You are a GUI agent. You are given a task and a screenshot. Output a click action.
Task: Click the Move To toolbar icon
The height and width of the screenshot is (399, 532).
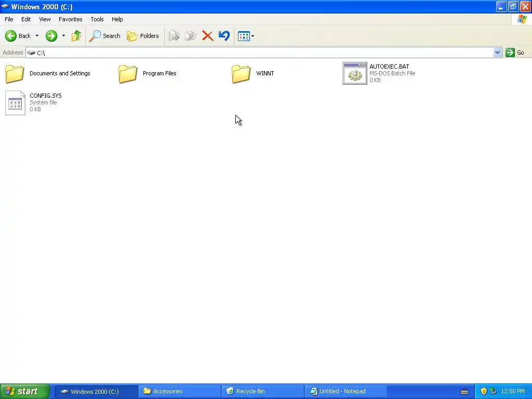pos(174,36)
